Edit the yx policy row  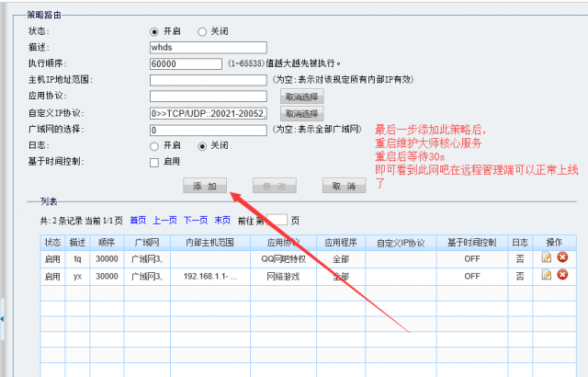tap(547, 275)
